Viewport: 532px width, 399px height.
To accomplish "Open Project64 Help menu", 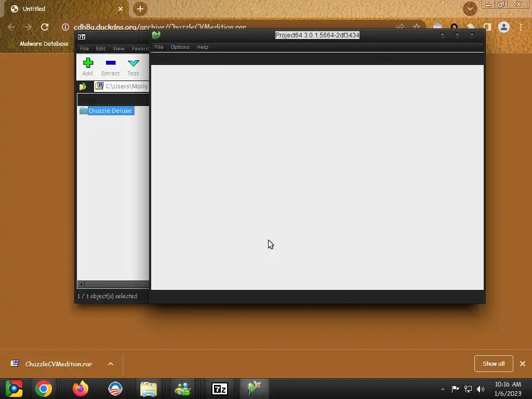I will point(203,47).
